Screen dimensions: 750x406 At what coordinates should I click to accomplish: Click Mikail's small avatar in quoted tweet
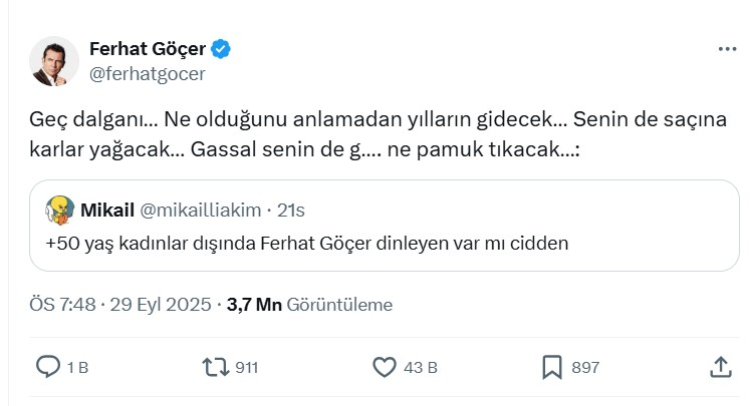point(62,210)
